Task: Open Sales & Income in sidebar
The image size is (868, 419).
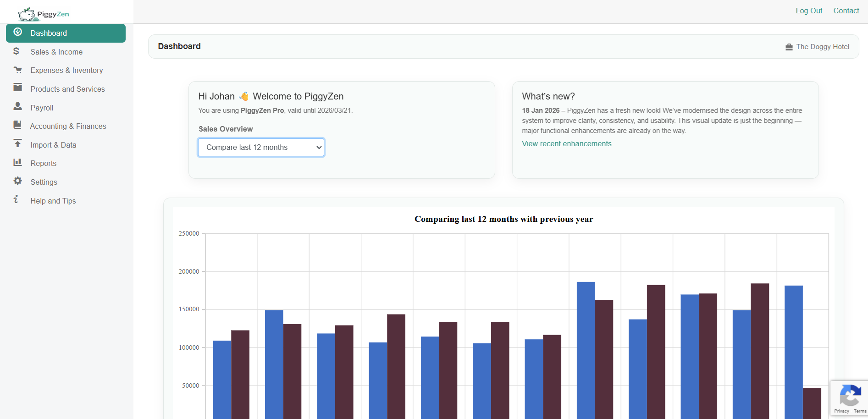Action: click(56, 52)
